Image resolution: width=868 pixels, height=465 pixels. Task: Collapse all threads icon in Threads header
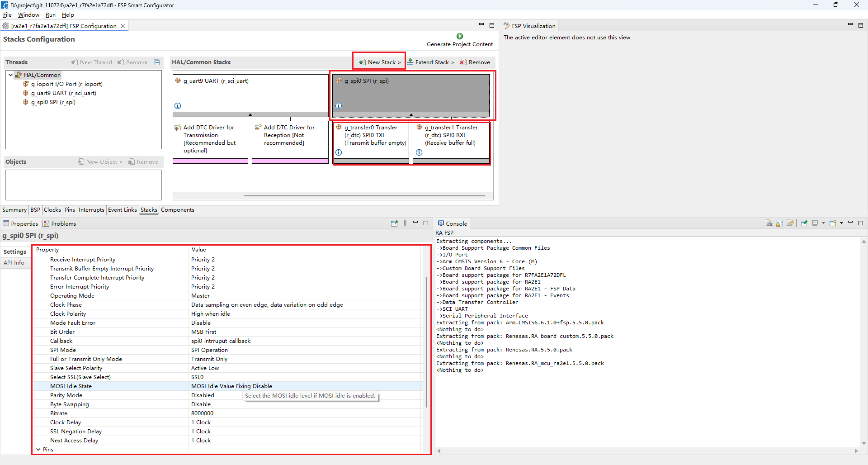157,62
